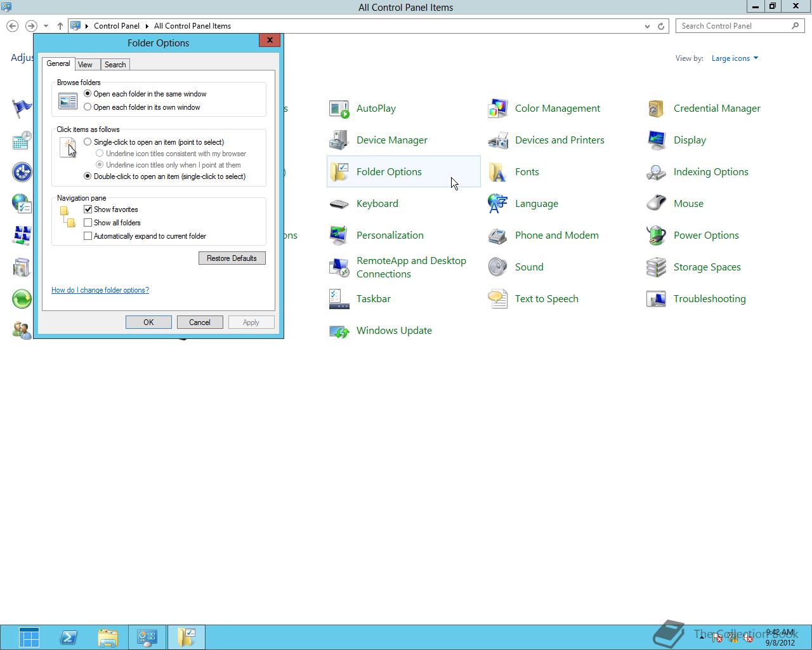The height and width of the screenshot is (650, 812).
Task: Open the Power Options icon
Action: point(657,235)
